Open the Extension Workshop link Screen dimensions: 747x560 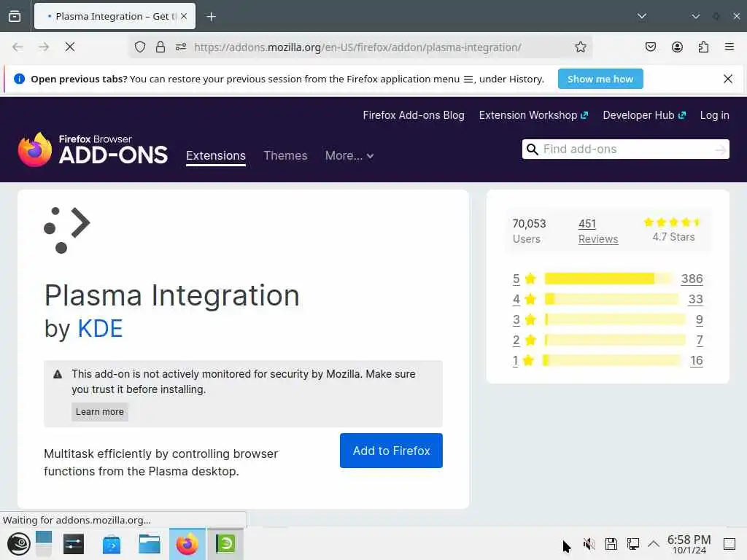533,115
